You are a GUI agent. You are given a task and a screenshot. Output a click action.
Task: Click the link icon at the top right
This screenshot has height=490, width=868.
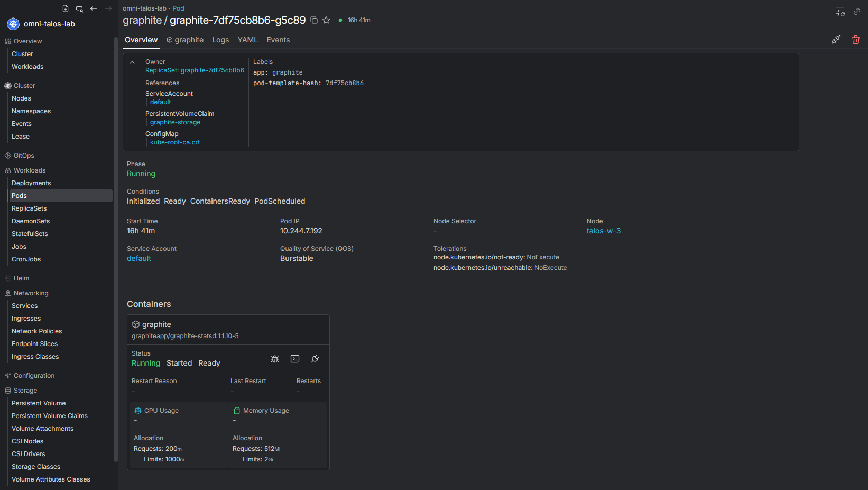[857, 12]
